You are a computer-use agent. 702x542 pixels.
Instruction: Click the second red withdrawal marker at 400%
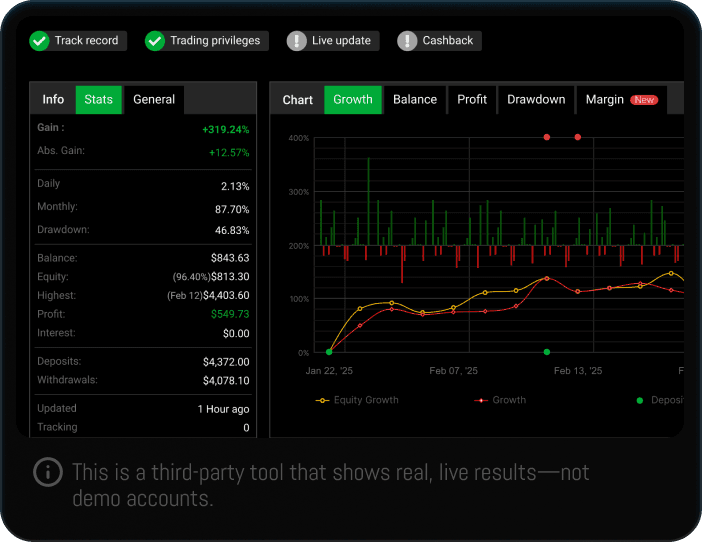click(578, 137)
